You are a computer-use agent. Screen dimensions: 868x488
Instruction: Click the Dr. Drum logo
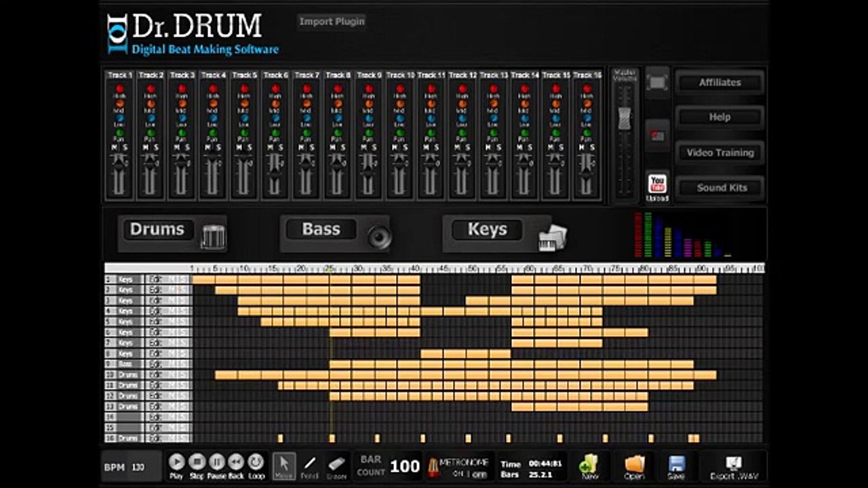193,34
